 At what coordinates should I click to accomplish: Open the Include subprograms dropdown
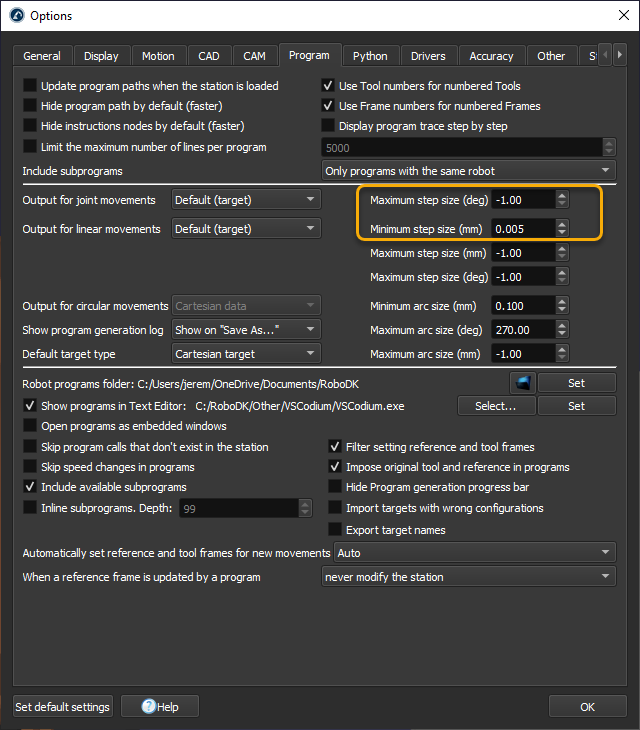tap(468, 171)
